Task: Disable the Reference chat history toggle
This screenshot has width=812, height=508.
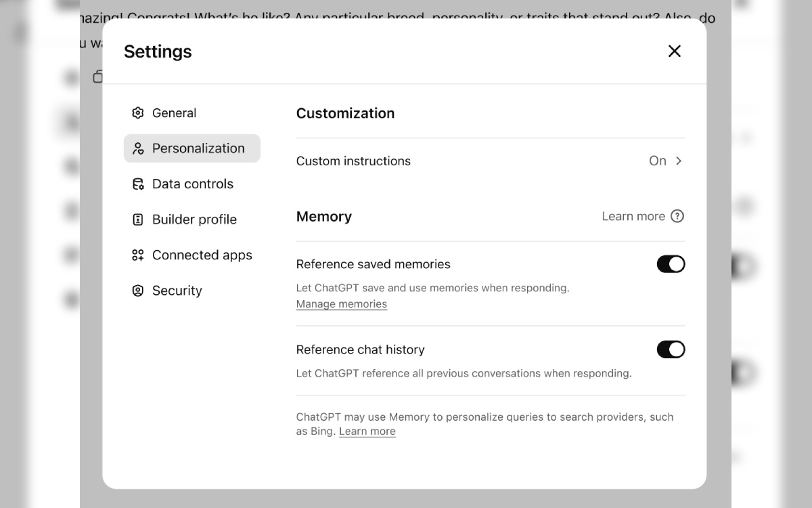Action: click(x=671, y=350)
